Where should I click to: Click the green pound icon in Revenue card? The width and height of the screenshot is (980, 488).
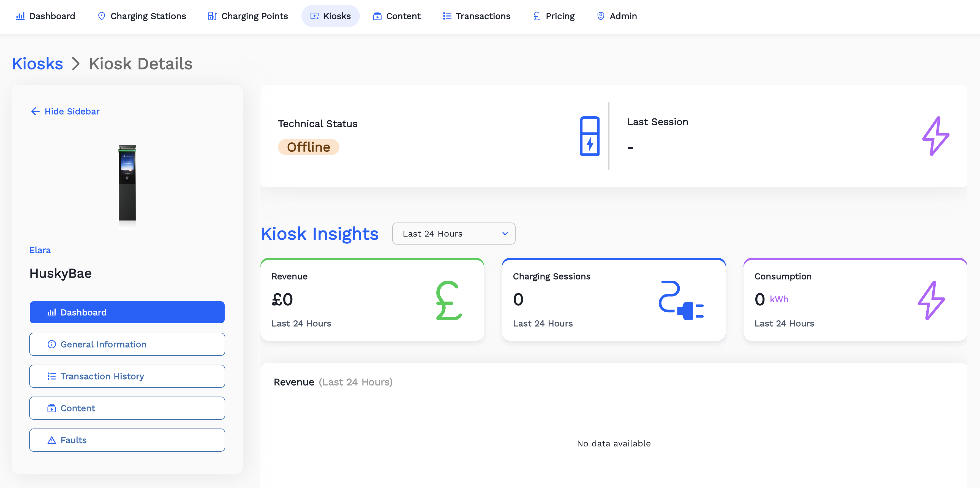click(448, 300)
